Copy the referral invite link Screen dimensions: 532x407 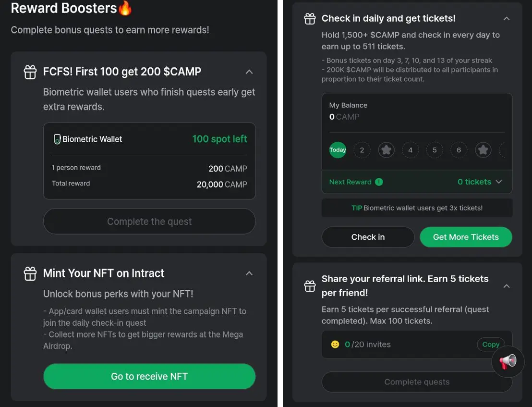click(491, 344)
